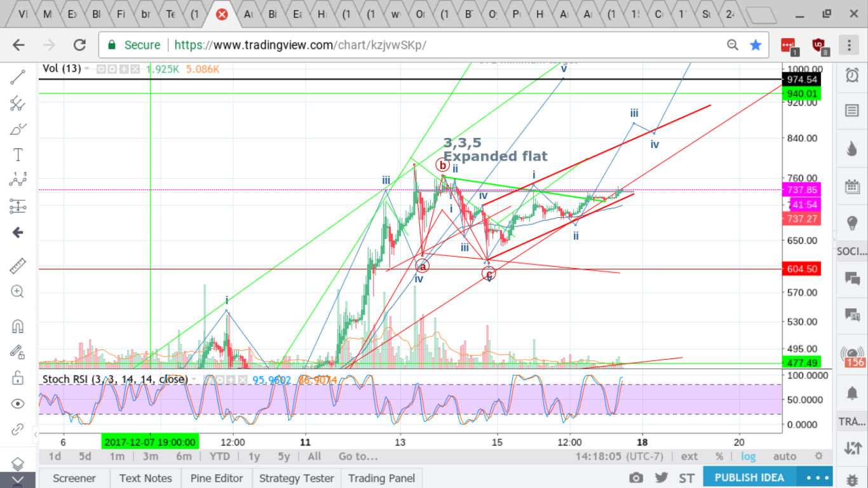Expand the Stoch RSI indicator dropdown arrow
Image resolution: width=868 pixels, height=488 pixels.
[x=193, y=379]
